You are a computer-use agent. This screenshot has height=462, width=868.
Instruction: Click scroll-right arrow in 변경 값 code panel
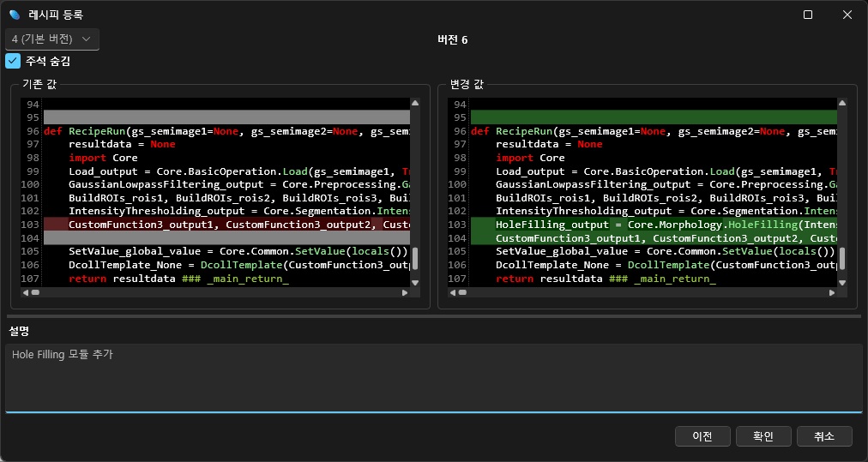click(832, 292)
